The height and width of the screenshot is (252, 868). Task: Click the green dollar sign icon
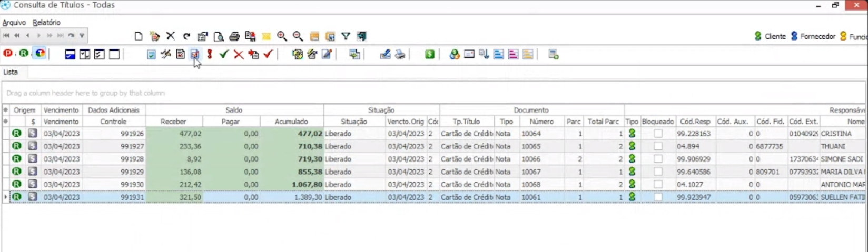coord(430,54)
